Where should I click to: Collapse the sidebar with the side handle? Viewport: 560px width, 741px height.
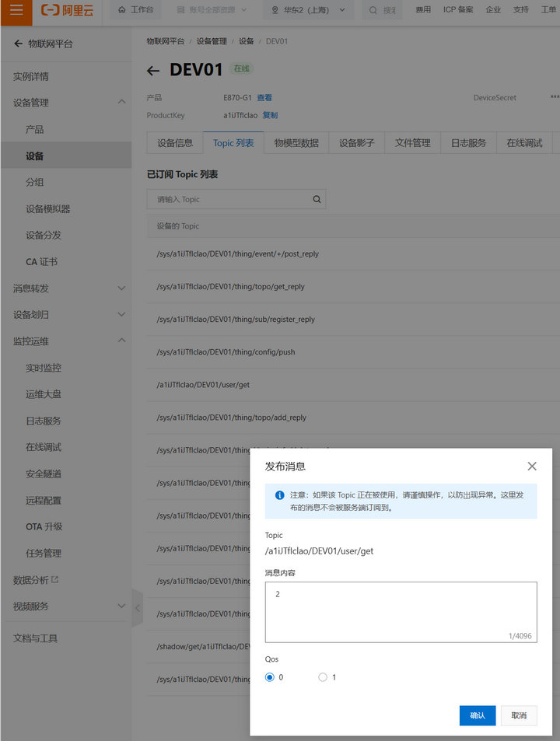(x=138, y=609)
